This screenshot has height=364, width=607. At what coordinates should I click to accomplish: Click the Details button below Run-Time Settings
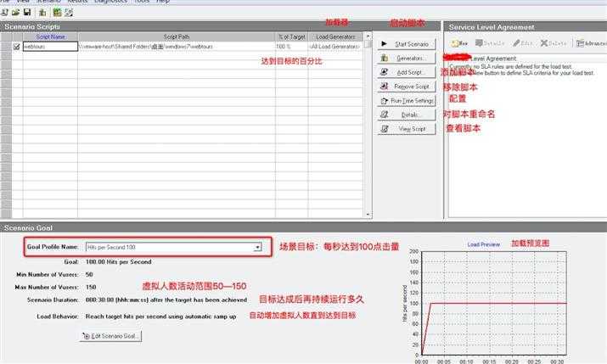[407, 115]
